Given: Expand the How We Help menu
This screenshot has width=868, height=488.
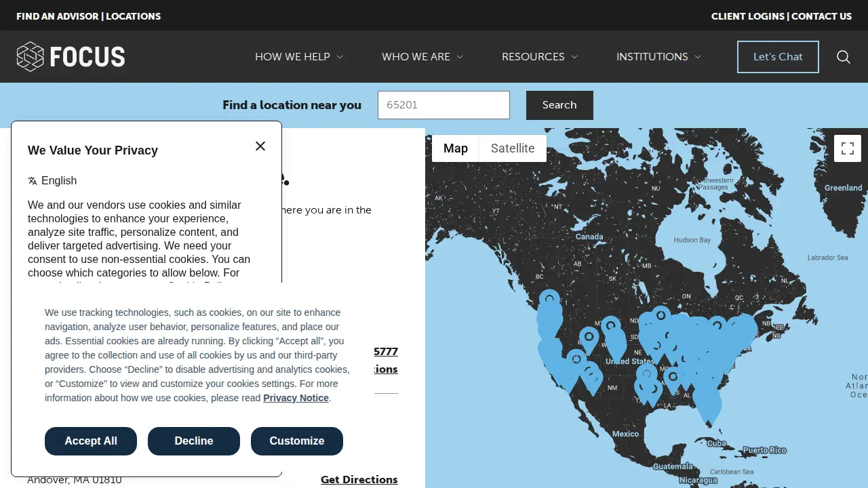Looking at the screenshot, I should (x=299, y=57).
